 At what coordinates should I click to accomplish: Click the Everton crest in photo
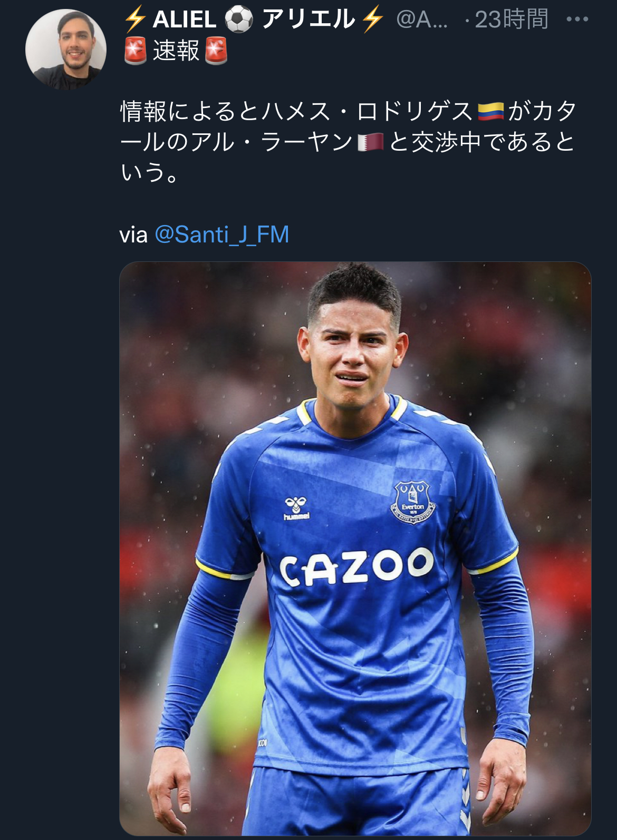click(x=412, y=502)
